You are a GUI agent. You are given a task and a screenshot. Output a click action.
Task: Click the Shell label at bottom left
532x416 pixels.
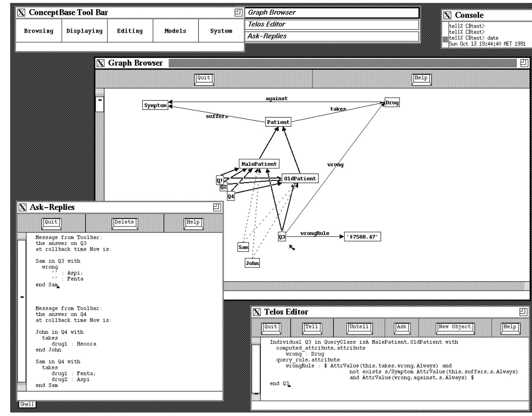click(x=27, y=404)
